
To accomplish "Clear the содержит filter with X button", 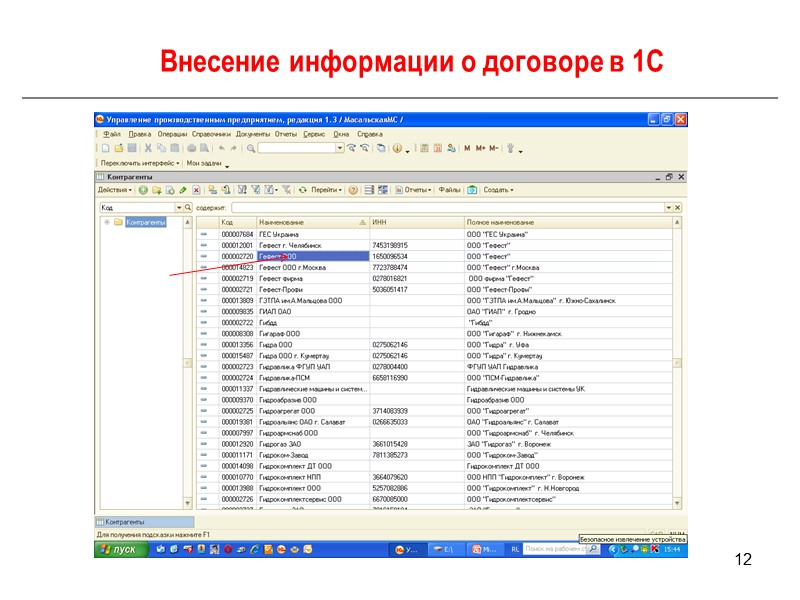I will click(x=678, y=208).
